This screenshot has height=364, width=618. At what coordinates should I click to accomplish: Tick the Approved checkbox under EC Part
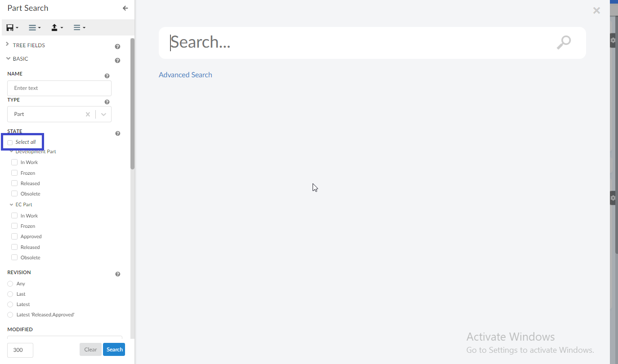[14, 236]
